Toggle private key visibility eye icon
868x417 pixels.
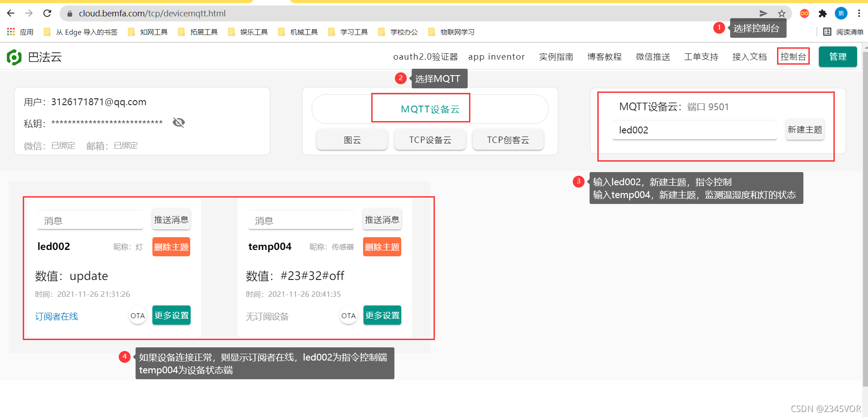(179, 122)
